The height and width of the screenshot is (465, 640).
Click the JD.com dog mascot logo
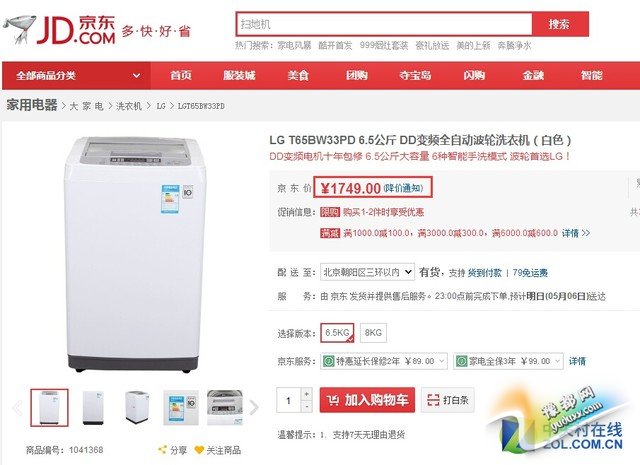19,29
